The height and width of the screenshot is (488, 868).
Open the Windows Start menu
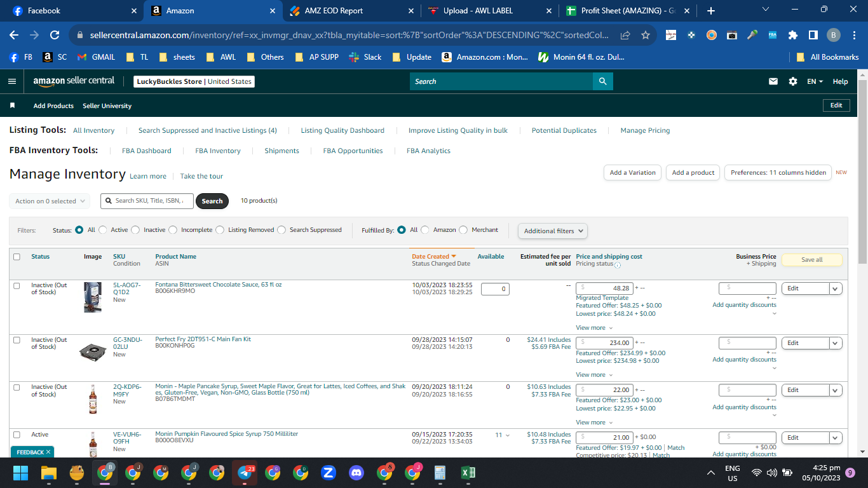click(x=21, y=473)
